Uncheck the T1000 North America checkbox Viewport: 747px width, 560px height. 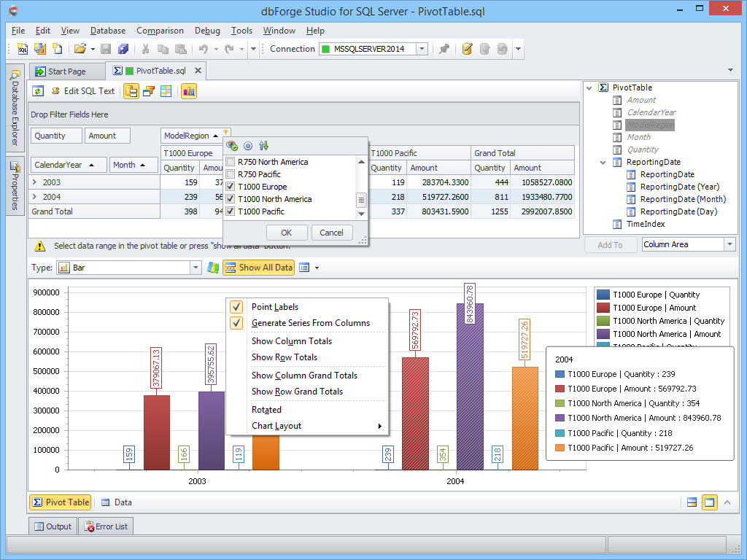click(x=231, y=199)
